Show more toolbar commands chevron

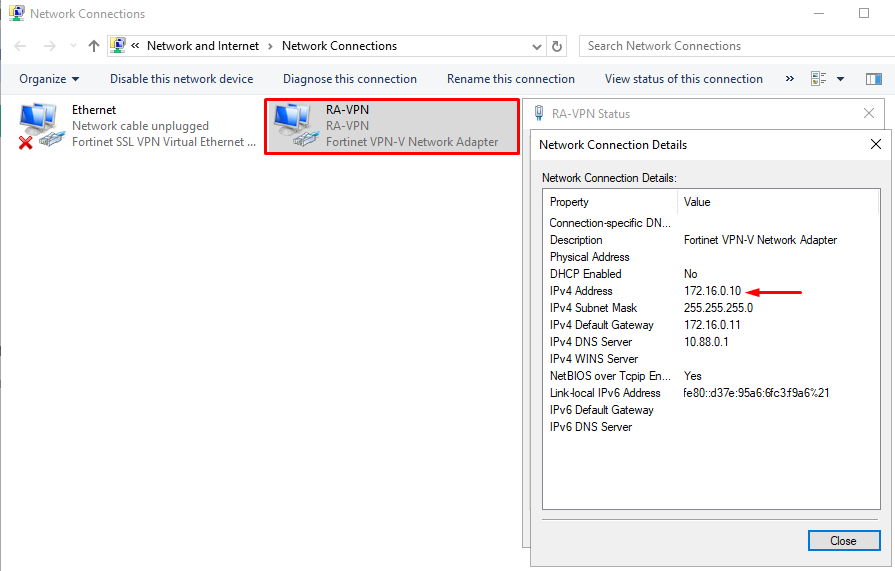790,79
